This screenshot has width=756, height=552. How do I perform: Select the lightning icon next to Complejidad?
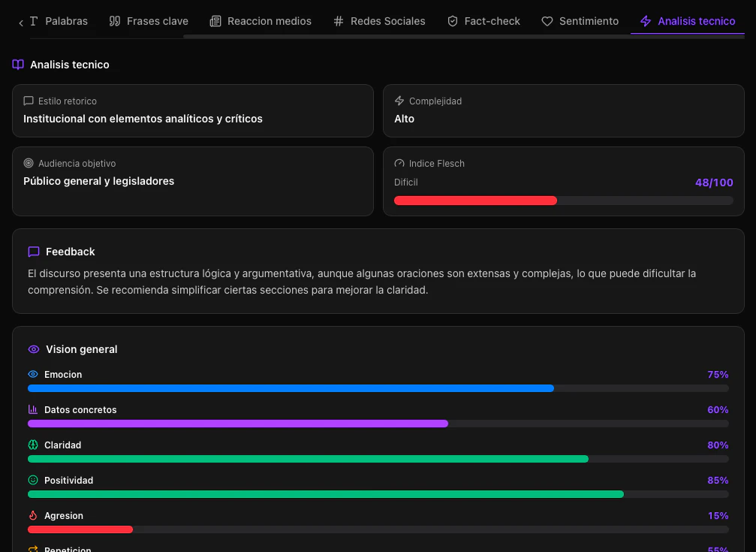tap(398, 101)
